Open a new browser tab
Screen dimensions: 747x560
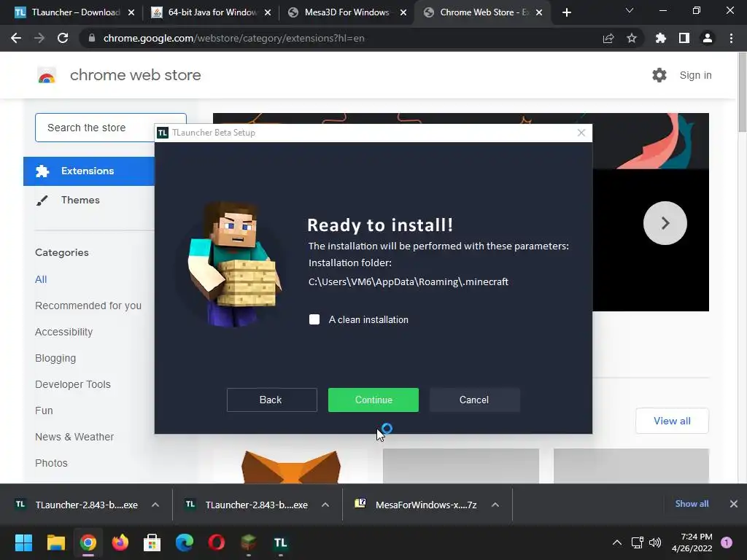coord(566,13)
